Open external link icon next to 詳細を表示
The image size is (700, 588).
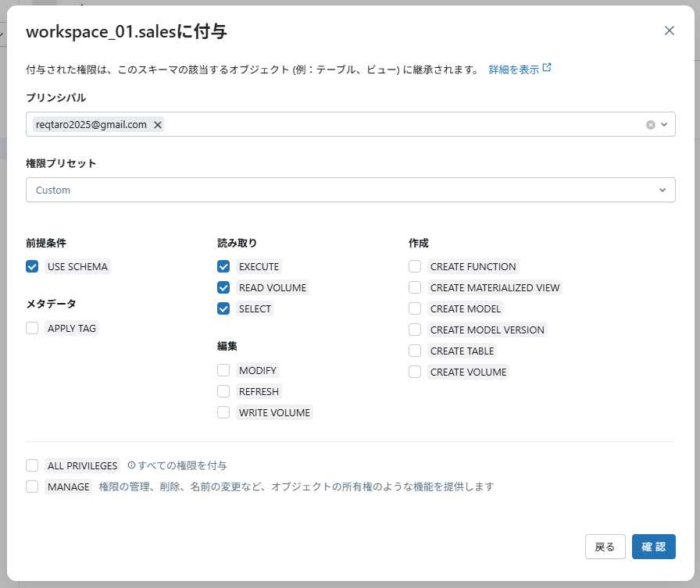pos(547,67)
